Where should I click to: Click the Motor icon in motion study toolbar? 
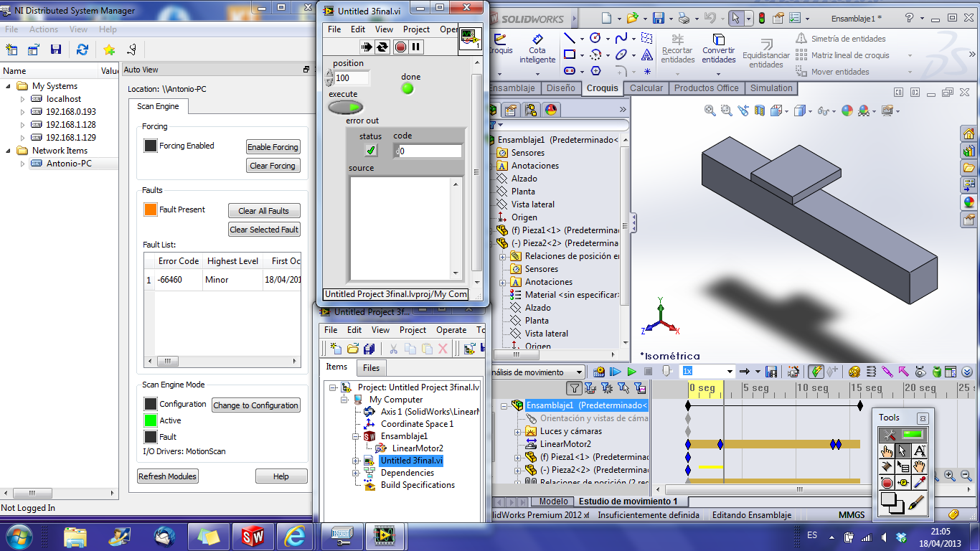pyautogui.click(x=854, y=372)
